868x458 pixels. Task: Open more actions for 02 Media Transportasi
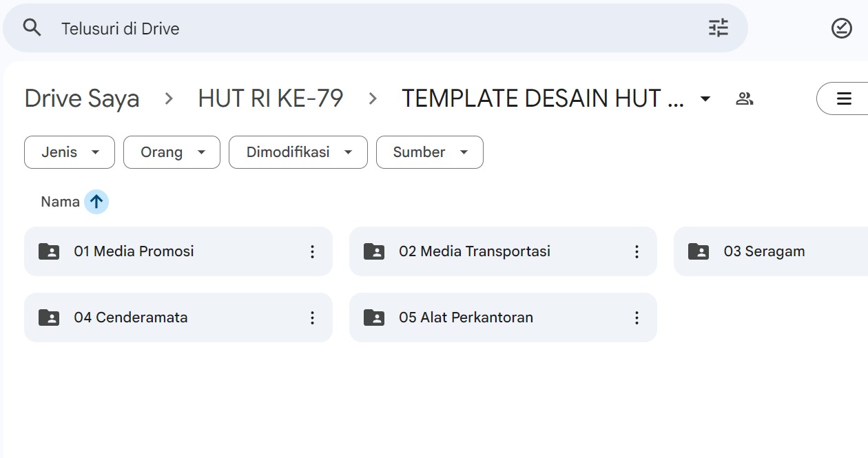click(637, 251)
